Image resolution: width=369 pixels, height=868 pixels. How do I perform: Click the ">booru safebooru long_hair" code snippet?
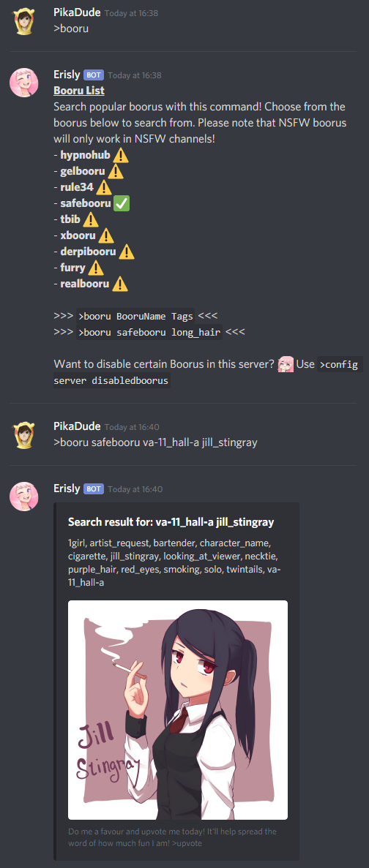(149, 333)
